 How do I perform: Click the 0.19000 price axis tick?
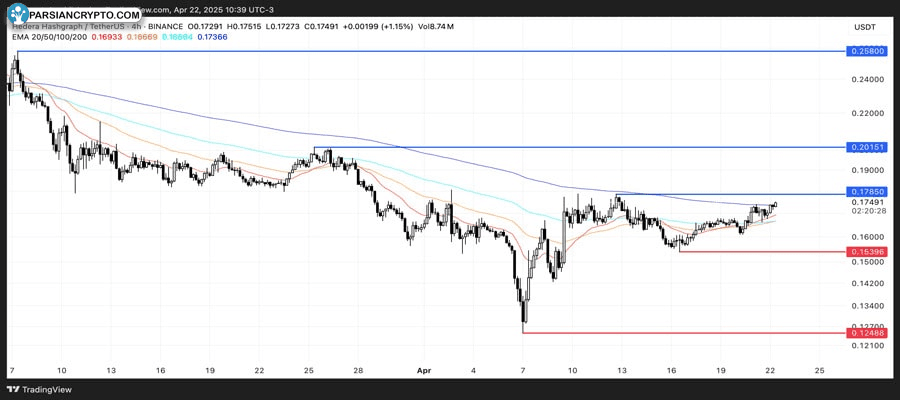tap(868, 170)
